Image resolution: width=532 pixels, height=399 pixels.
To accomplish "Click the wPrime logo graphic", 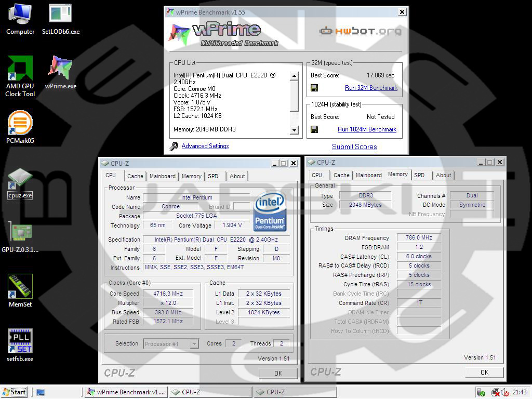I will click(x=224, y=34).
